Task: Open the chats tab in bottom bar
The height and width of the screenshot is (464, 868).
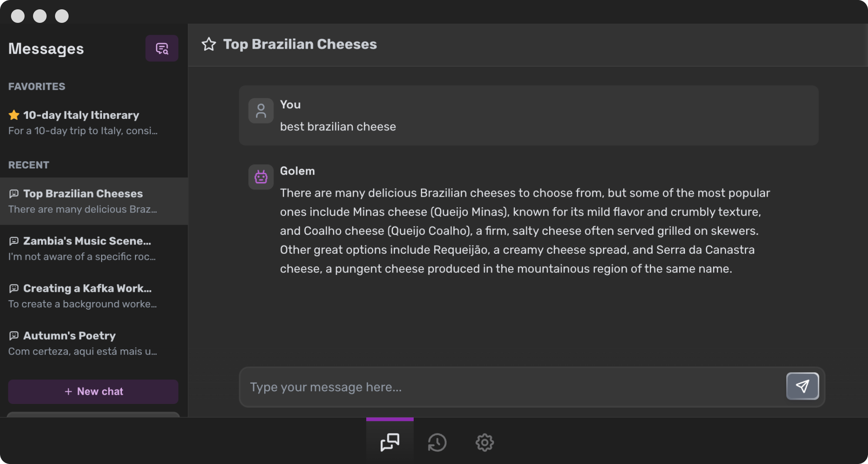Action: [390, 442]
